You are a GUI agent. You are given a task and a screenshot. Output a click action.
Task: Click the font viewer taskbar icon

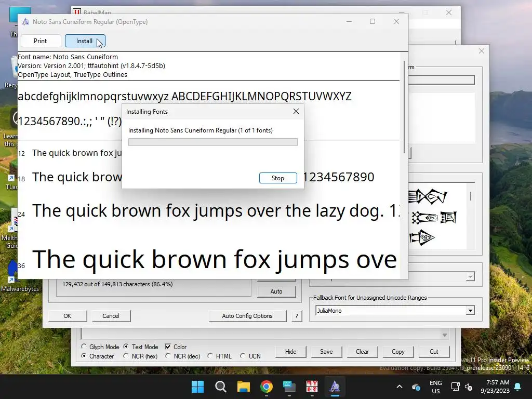point(335,387)
